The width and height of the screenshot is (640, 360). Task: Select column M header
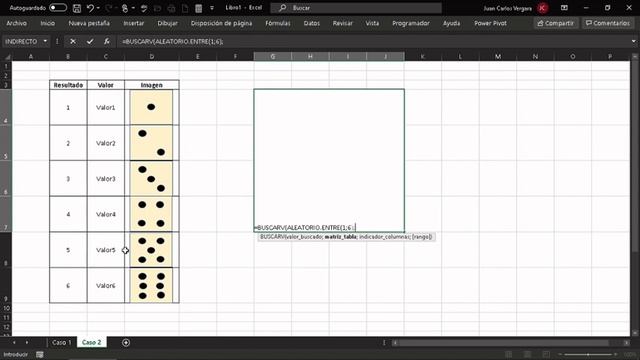click(498, 57)
